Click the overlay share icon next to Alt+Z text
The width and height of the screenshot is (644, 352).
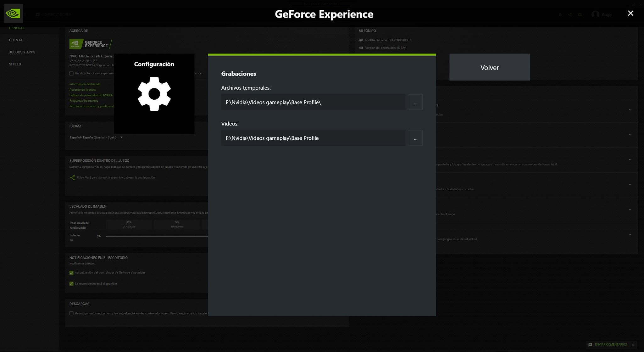point(72,177)
